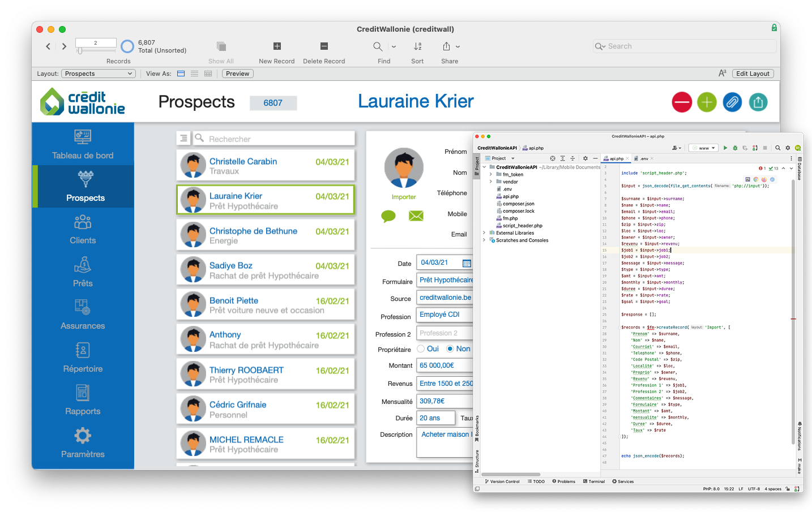Image resolution: width=812 pixels, height=512 pixels.
Task: Open the Répertoire section icon
Action: point(83,350)
